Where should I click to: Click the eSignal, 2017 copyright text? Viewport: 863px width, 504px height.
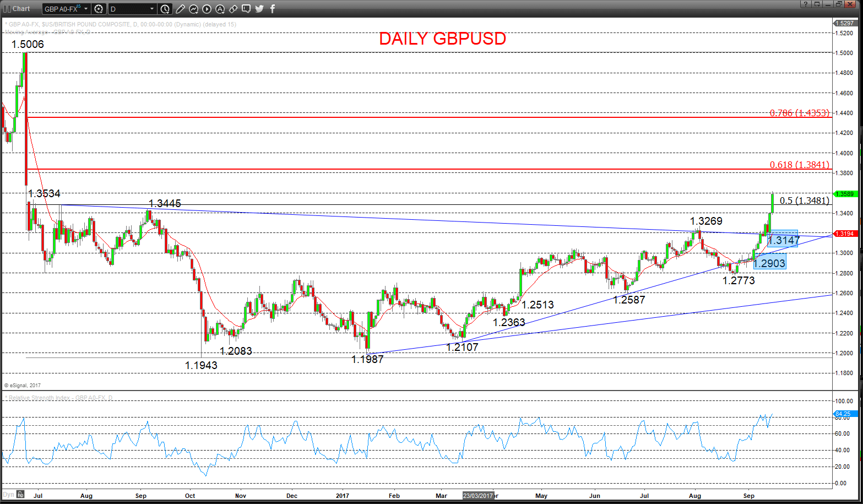click(x=23, y=386)
